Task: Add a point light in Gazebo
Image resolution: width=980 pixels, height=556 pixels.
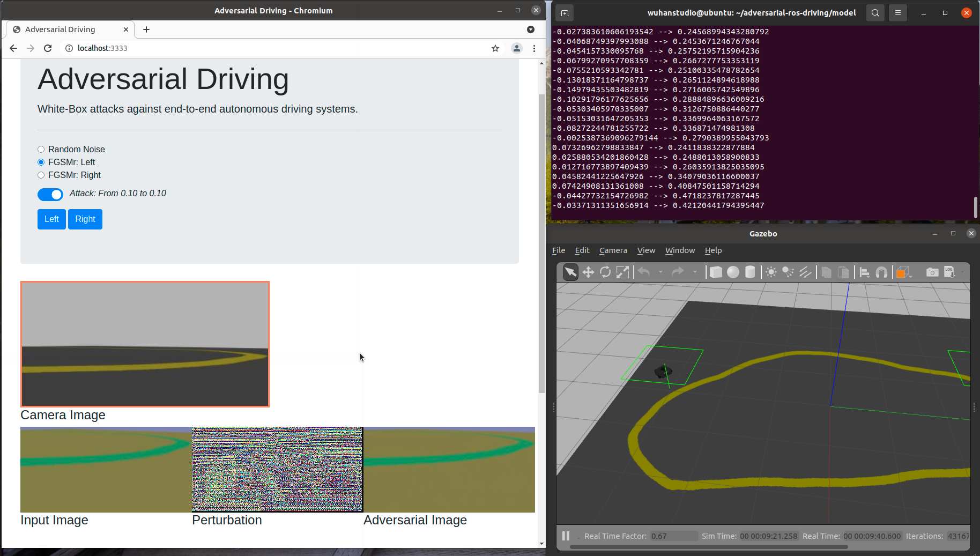Action: [771, 272]
